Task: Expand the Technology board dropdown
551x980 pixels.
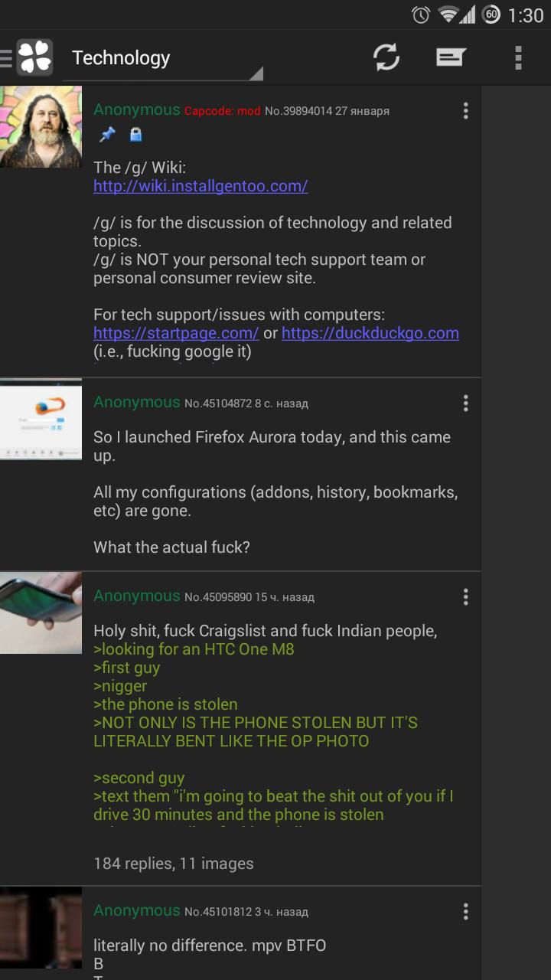Action: pyautogui.click(x=163, y=59)
